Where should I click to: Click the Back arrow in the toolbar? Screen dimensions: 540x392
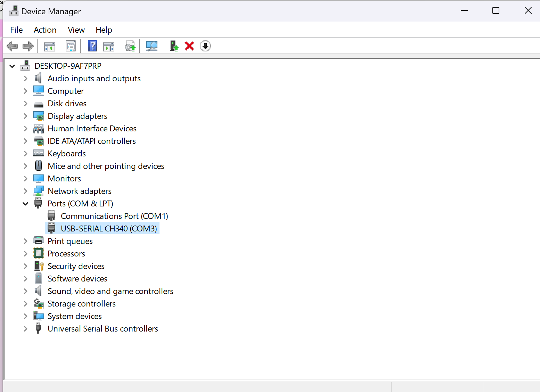(x=12, y=46)
